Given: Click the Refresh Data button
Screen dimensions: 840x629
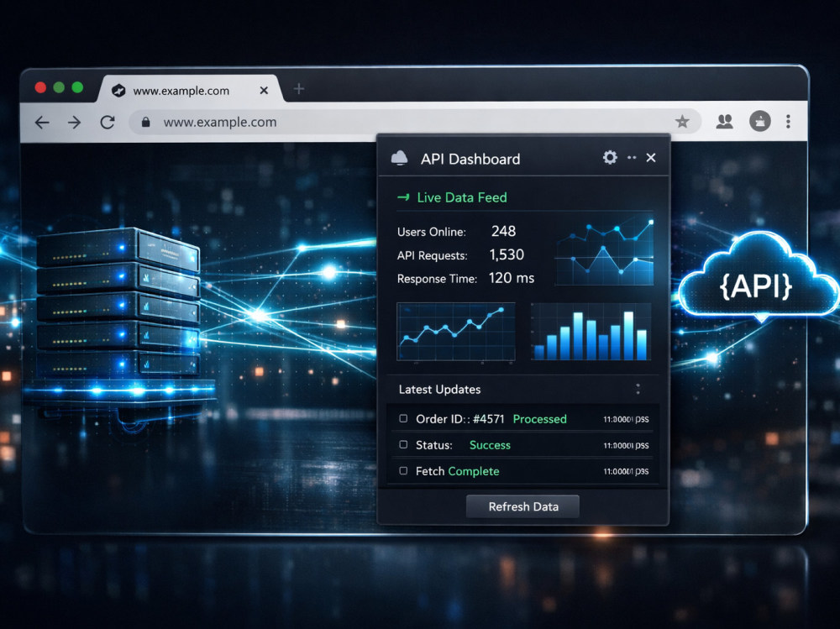Looking at the screenshot, I should (x=522, y=506).
